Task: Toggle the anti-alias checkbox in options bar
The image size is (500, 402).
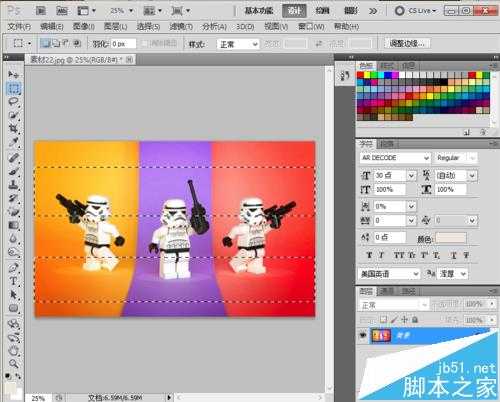Action: coord(145,44)
